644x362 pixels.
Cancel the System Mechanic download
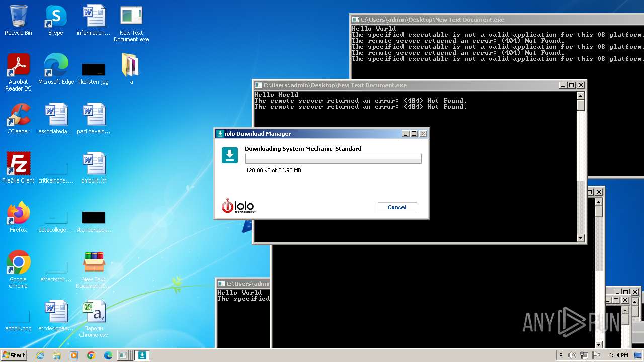(x=397, y=207)
